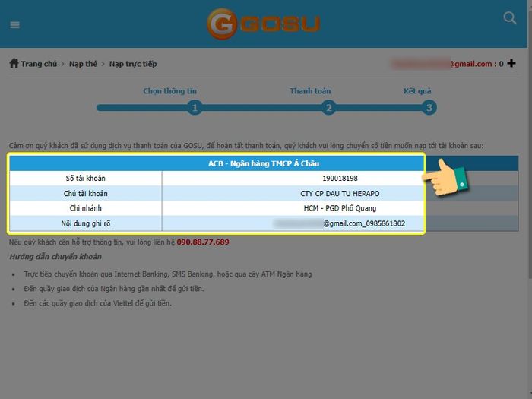
Task: Click the ACB - Ngân hàng TMCP Á Châu header
Action: pos(264,163)
